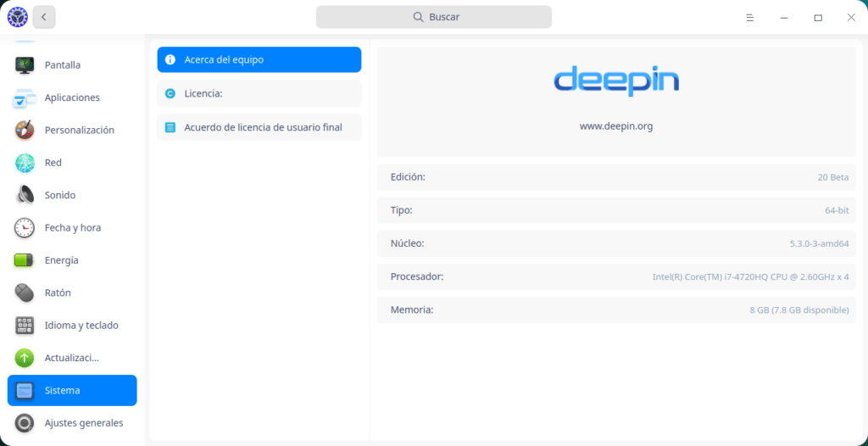868x446 pixels.
Task: Focus the Buscar search field
Action: [433, 17]
